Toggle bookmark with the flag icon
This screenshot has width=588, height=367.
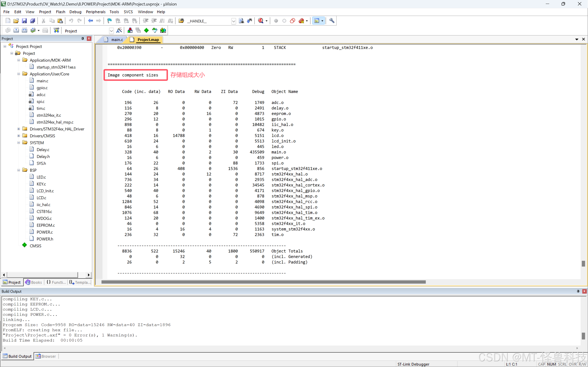click(109, 21)
